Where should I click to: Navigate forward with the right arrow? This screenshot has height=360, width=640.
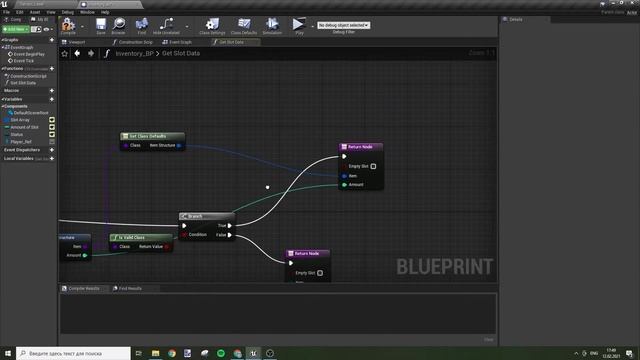coord(91,53)
